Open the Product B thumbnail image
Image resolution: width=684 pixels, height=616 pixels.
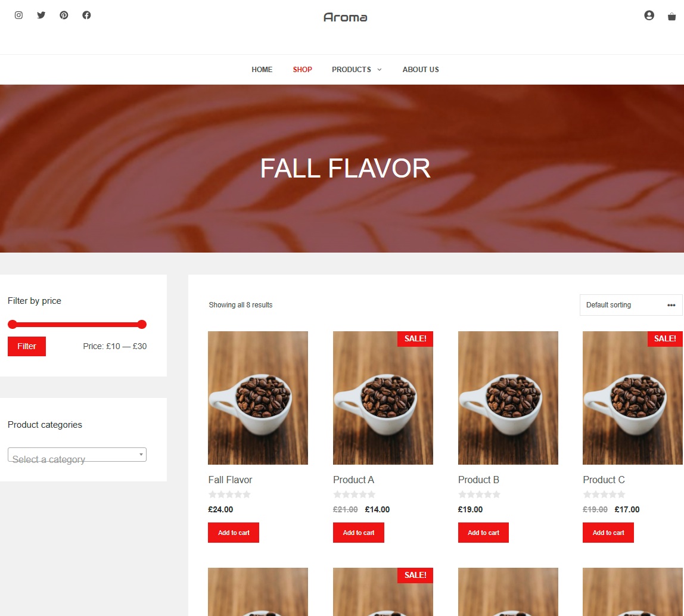[x=508, y=398]
